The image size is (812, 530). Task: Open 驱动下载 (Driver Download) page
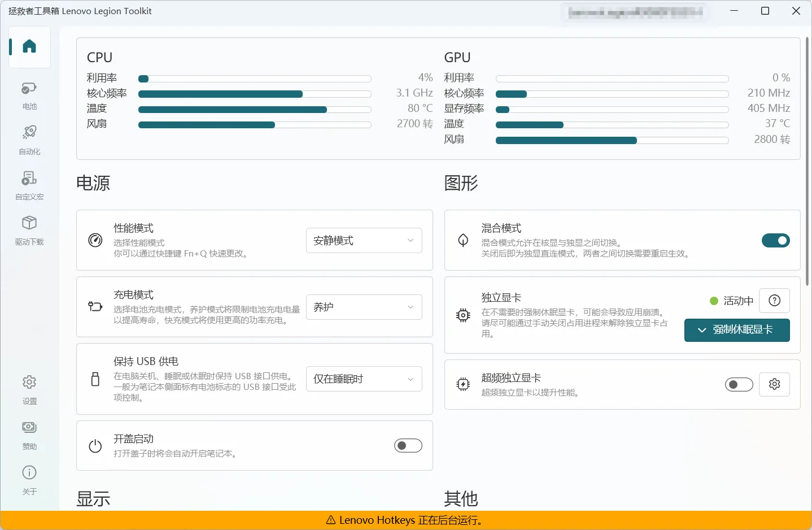29,230
